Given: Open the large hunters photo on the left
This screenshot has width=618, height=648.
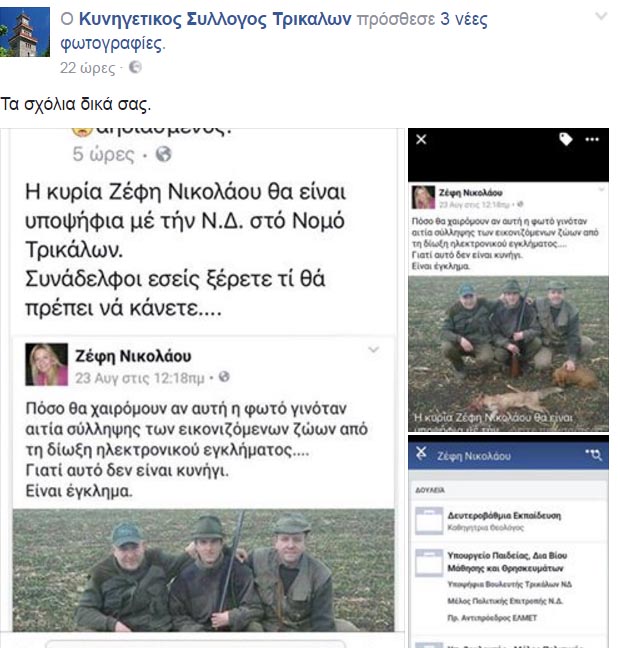Looking at the screenshot, I should pos(203,570).
